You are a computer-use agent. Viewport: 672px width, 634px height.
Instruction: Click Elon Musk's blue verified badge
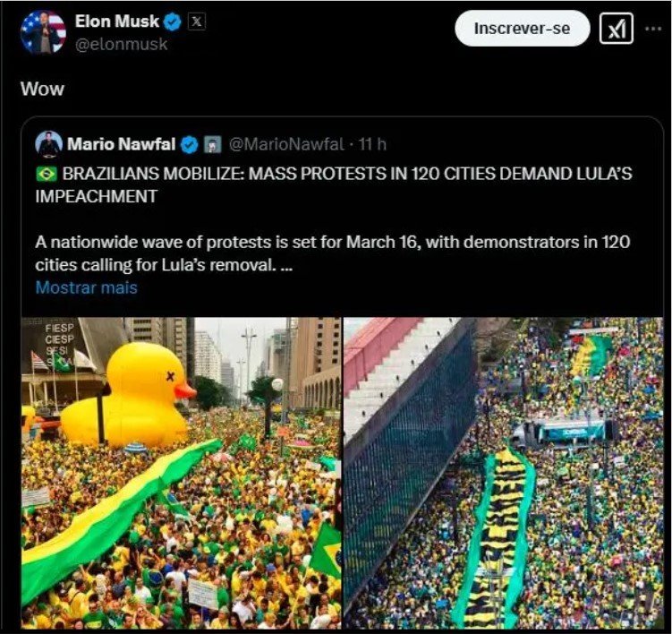click(173, 21)
